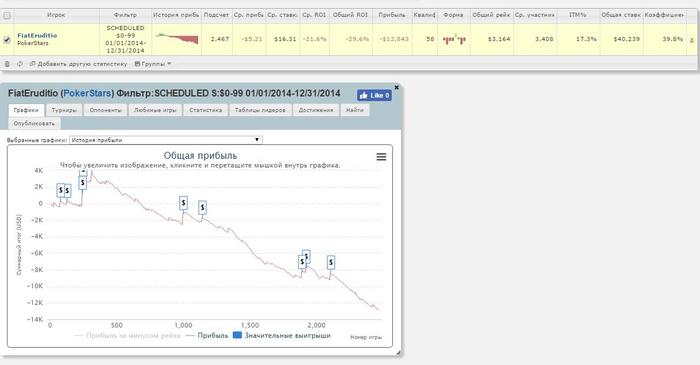Switch to the Любимые игры tab

click(x=155, y=110)
